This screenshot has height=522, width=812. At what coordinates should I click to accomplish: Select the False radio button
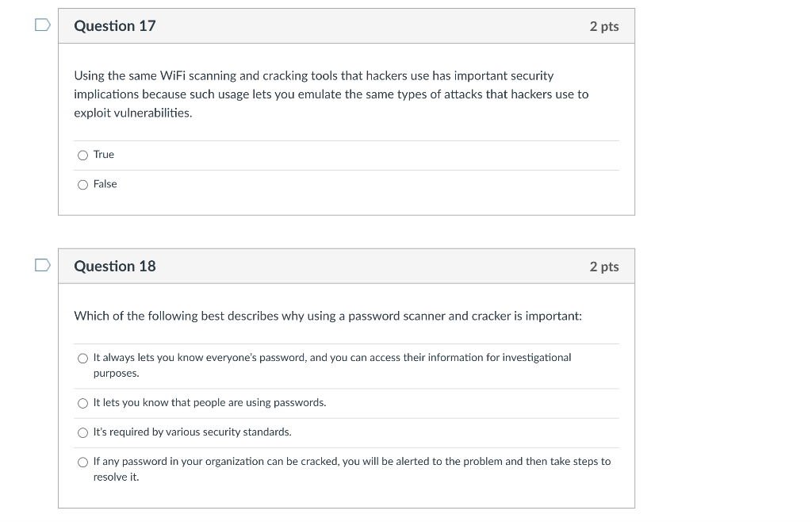(x=82, y=185)
